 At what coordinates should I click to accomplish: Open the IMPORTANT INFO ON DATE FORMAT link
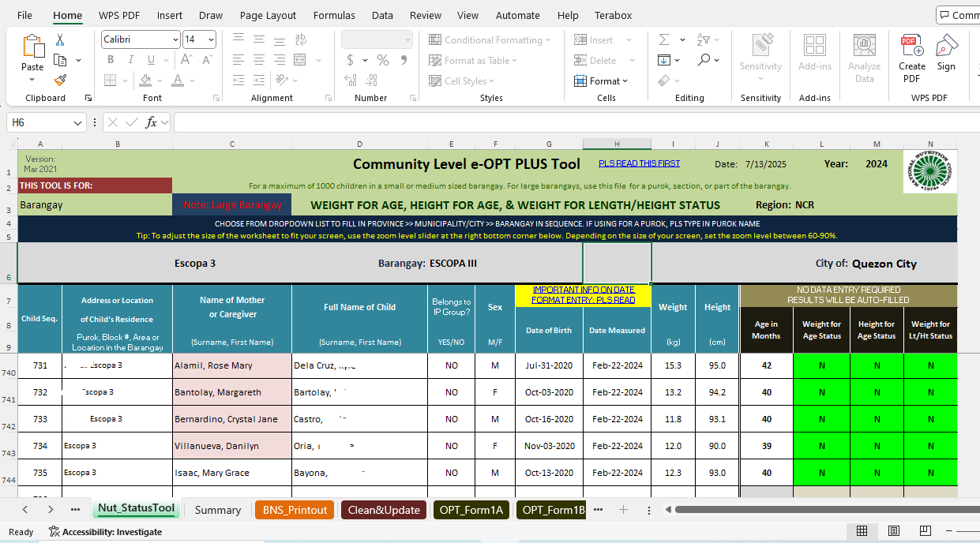point(583,295)
